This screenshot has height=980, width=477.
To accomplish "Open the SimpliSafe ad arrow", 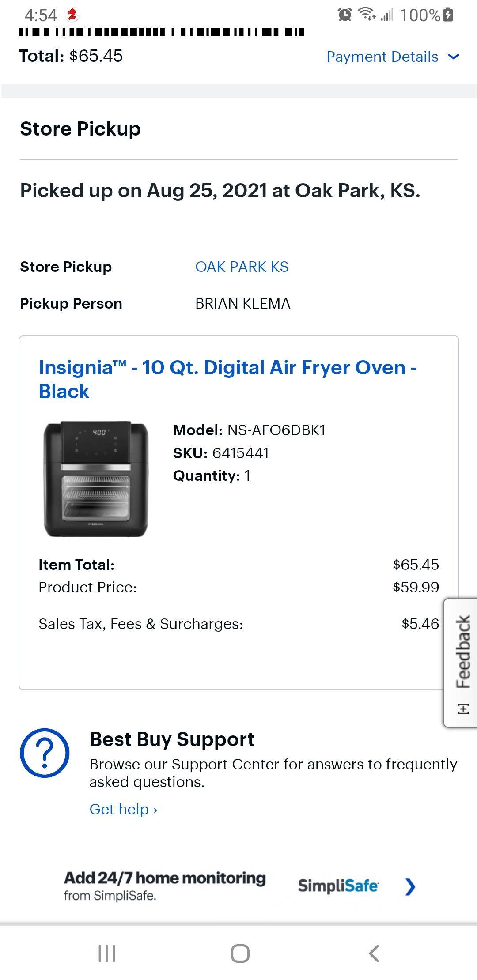I will (x=410, y=886).
